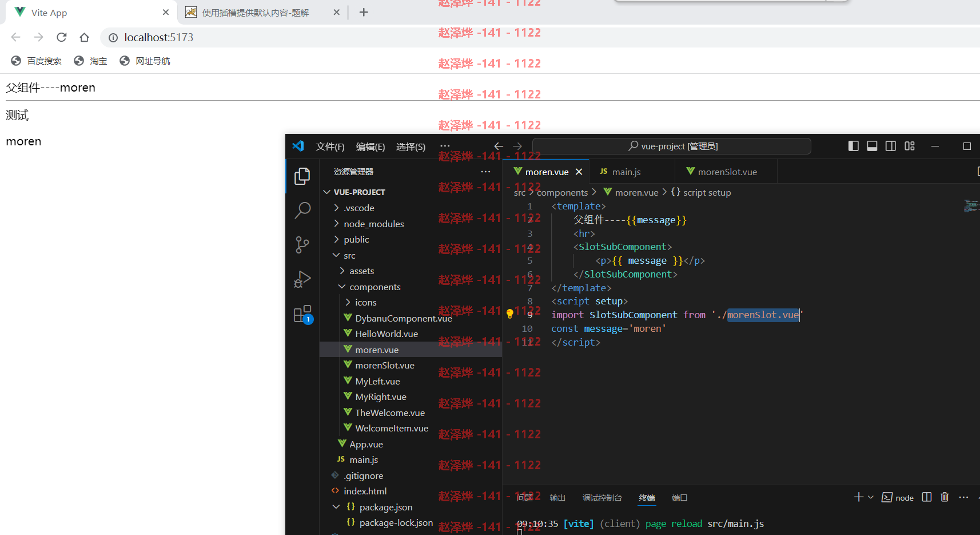The image size is (980, 535).
Task: Expand the assets folder
Action: [x=342, y=271]
